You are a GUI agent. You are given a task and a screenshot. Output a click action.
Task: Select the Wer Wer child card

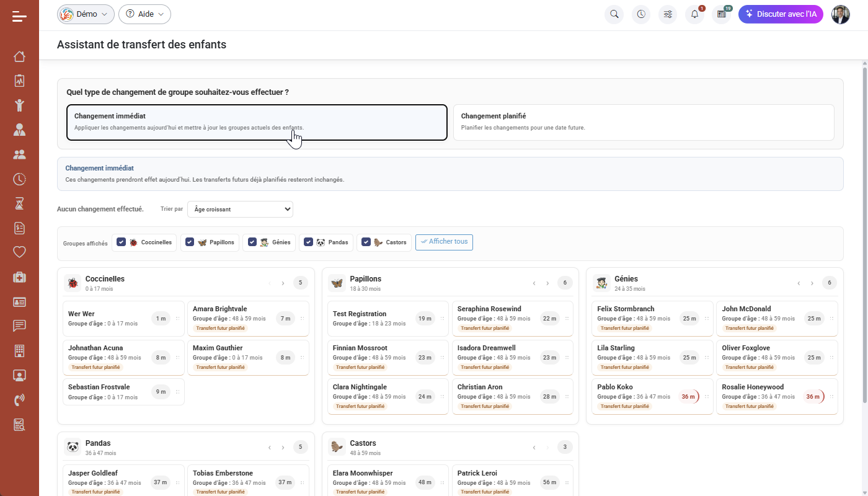tap(123, 319)
